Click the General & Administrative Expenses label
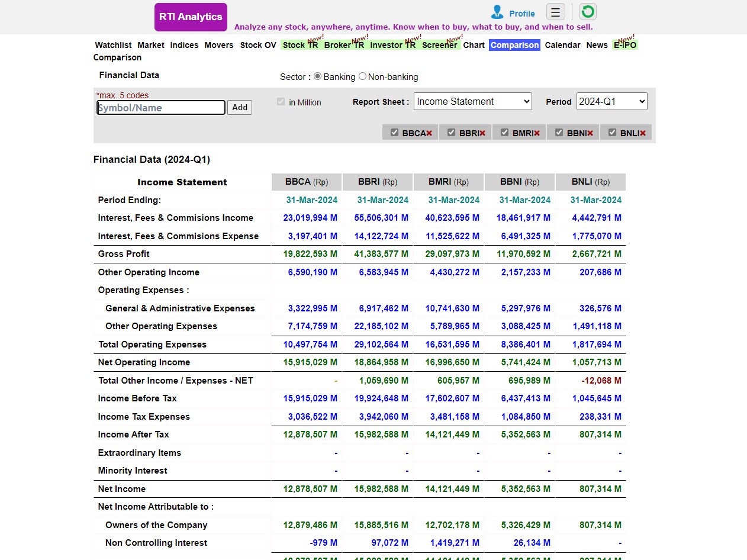 [x=180, y=308]
